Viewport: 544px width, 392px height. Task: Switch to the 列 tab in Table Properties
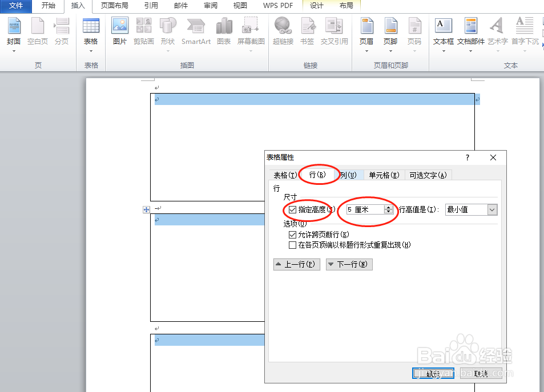click(x=348, y=175)
